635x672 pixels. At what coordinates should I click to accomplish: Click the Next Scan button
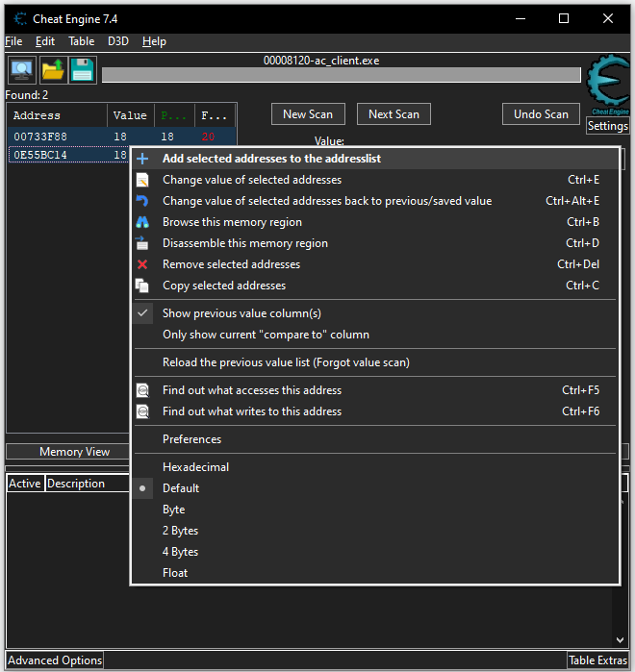pyautogui.click(x=394, y=114)
